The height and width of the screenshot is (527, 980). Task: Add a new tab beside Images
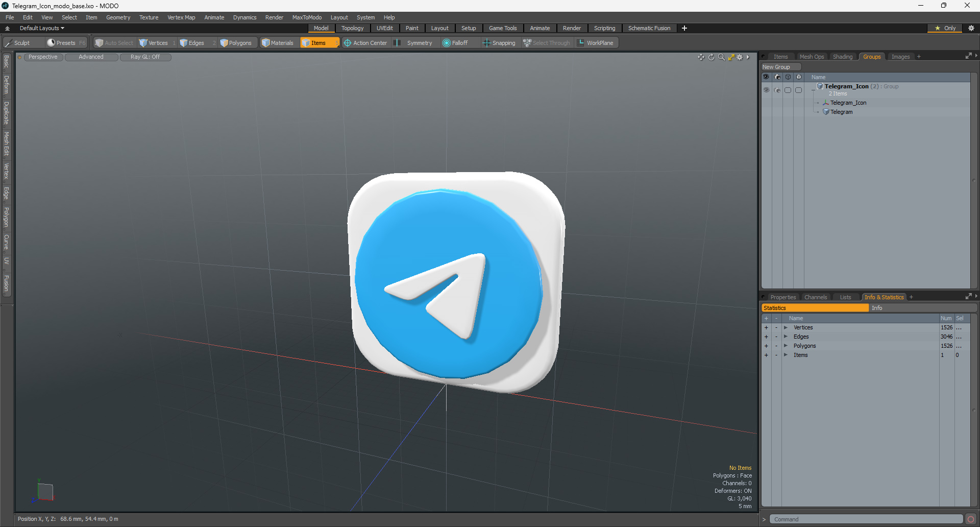click(919, 57)
